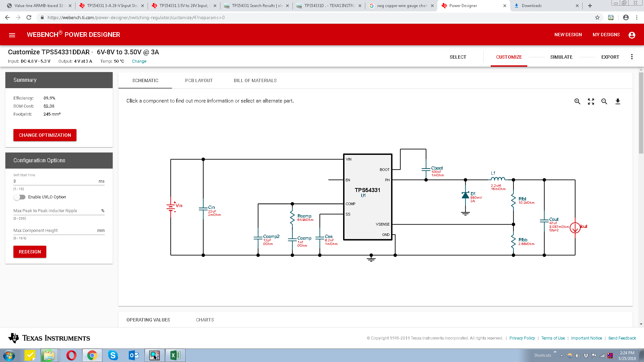Select the Rfbb resistor component
The image size is (644, 362).
(x=514, y=241)
